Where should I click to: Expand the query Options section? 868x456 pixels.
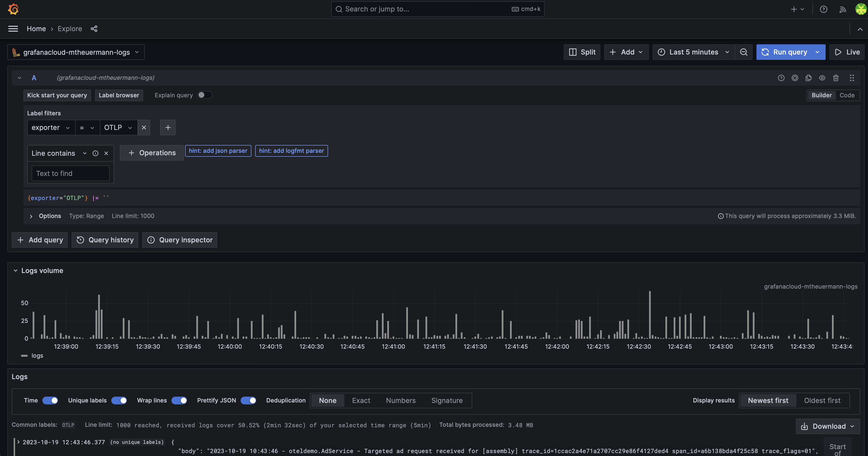click(x=31, y=216)
